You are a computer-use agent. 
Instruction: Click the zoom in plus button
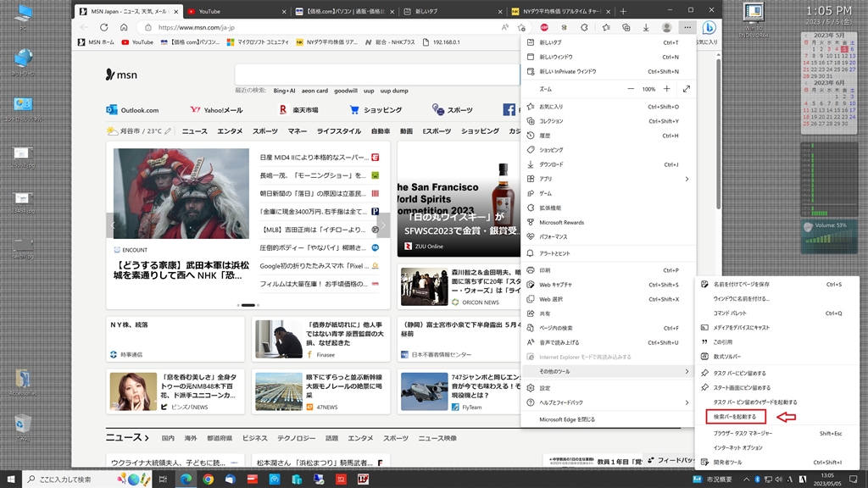[666, 89]
